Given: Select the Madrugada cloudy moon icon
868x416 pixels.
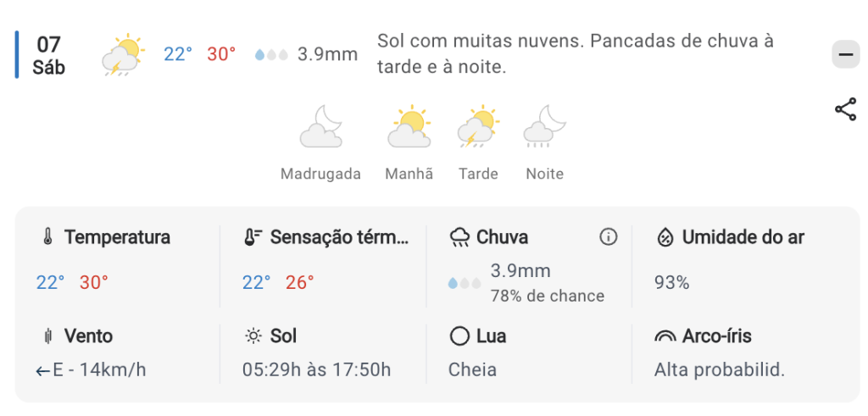Looking at the screenshot, I should [x=320, y=128].
